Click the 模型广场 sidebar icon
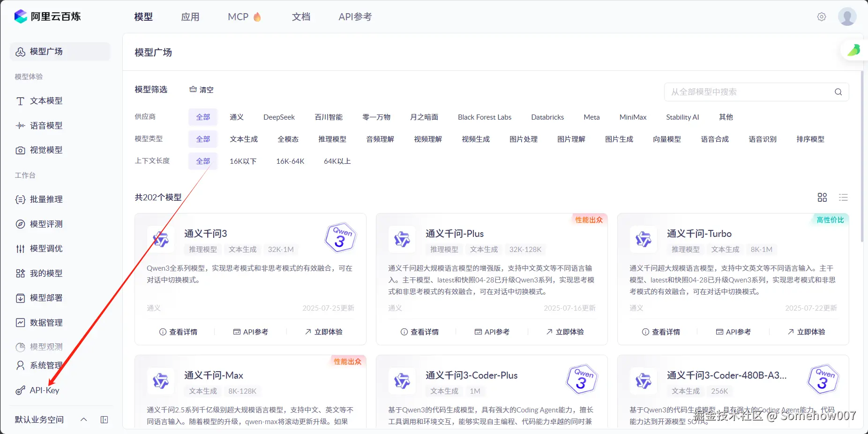This screenshot has height=434, width=868. click(20, 52)
